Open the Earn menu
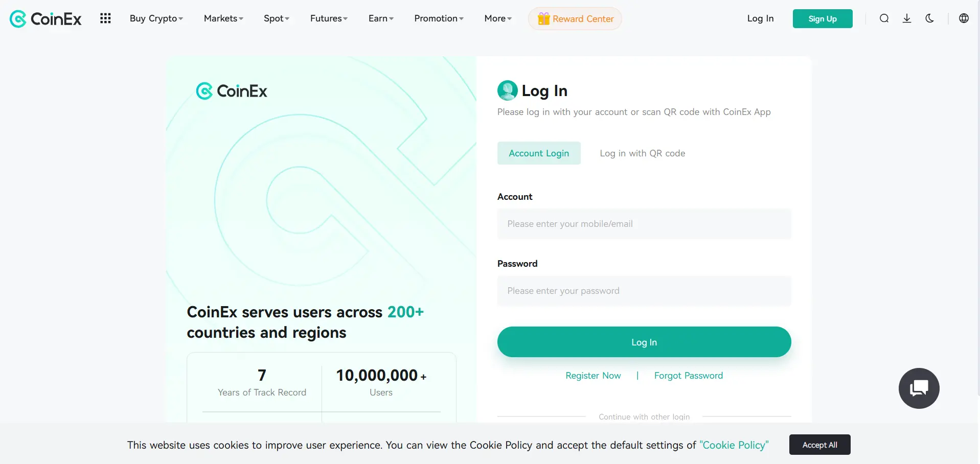Image resolution: width=980 pixels, height=464 pixels. point(381,18)
